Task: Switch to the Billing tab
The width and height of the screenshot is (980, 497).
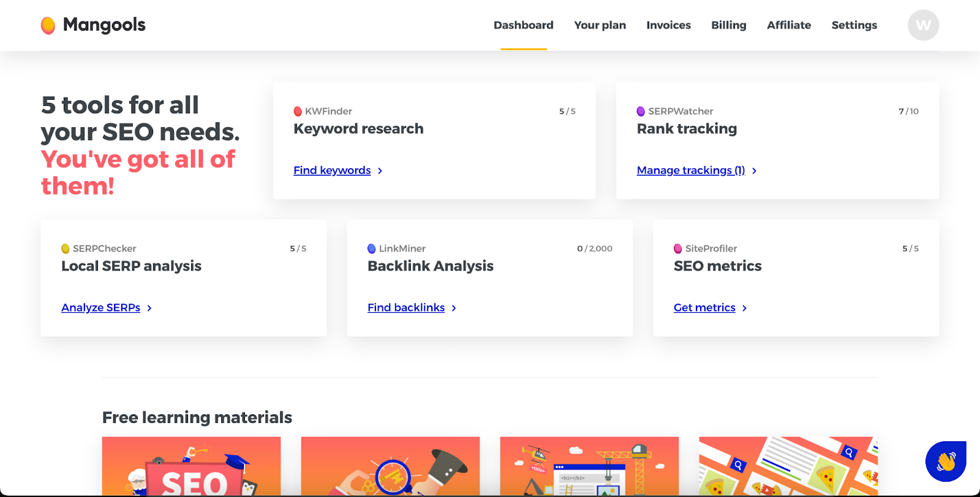Action: [729, 25]
